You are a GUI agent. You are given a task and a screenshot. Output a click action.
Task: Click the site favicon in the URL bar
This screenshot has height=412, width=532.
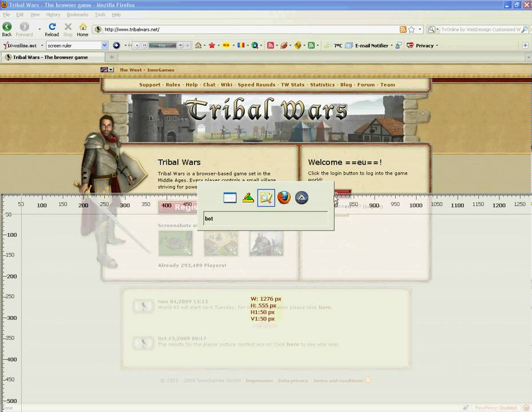pos(98,30)
